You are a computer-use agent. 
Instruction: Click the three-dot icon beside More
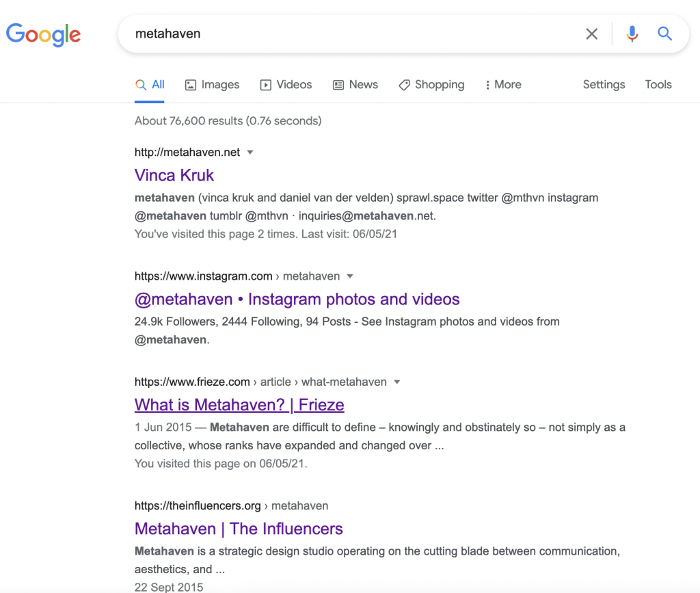pos(487,85)
